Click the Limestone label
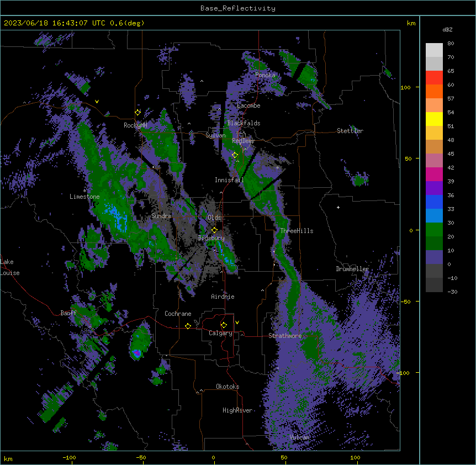Viewport: 476px width, 465px height. tap(84, 197)
